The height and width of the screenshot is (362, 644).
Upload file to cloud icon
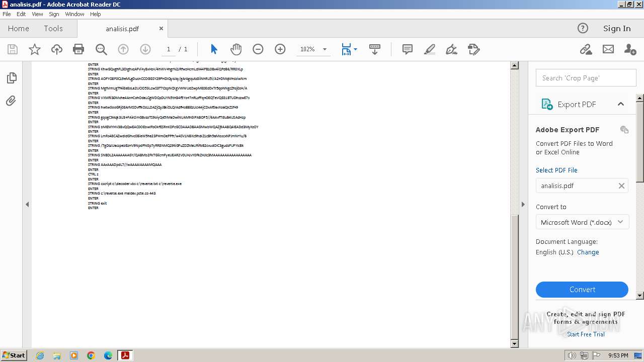pyautogui.click(x=57, y=49)
